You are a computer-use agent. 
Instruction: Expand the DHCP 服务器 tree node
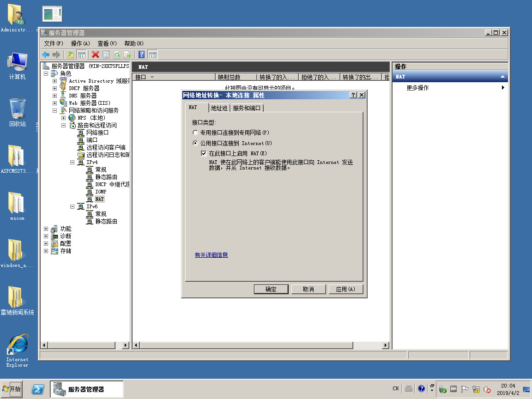click(54, 88)
